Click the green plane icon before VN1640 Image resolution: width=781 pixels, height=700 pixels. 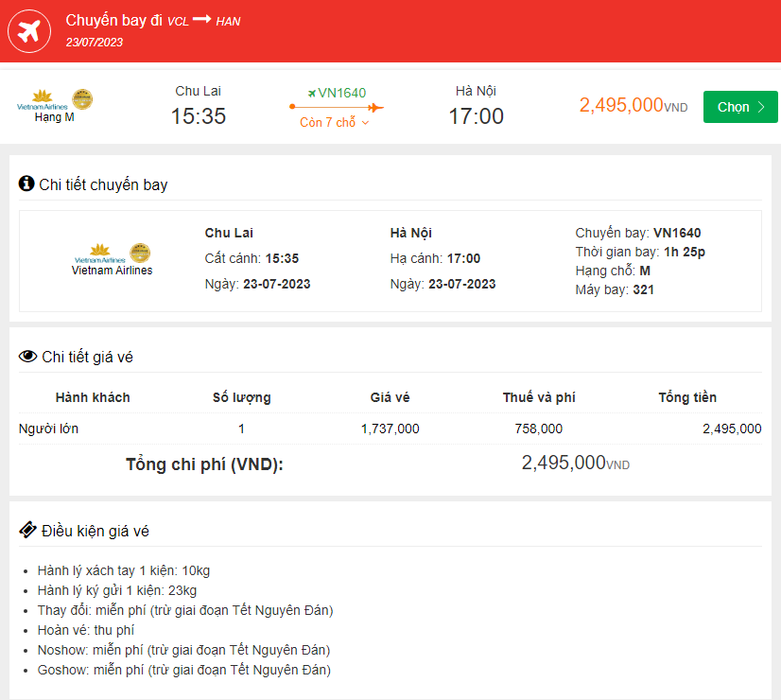coord(312,93)
